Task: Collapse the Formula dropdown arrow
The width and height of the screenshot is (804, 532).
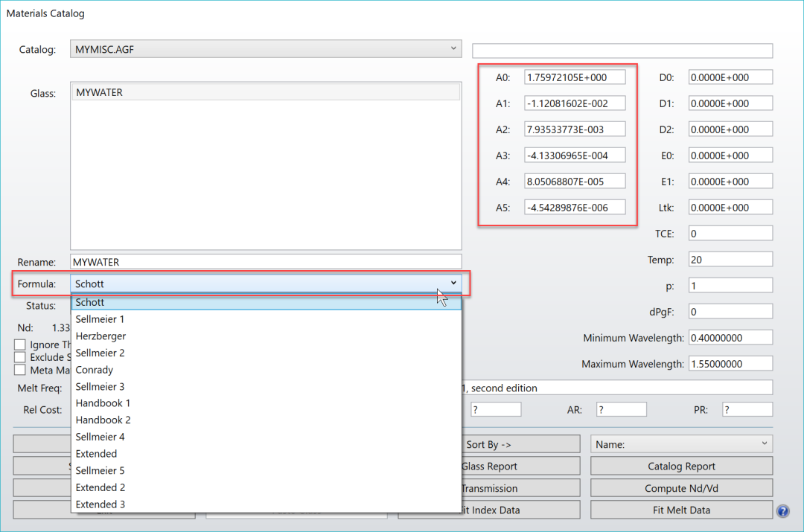Action: pos(453,283)
